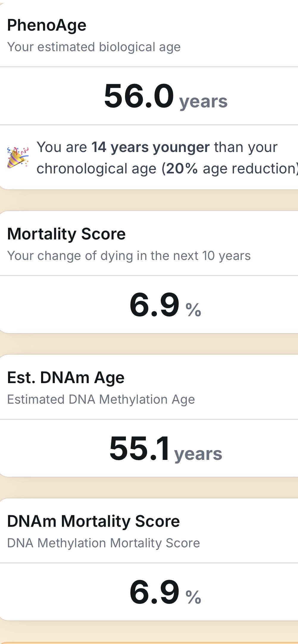Tap the 6.9 value under Mortality Score

click(x=154, y=305)
